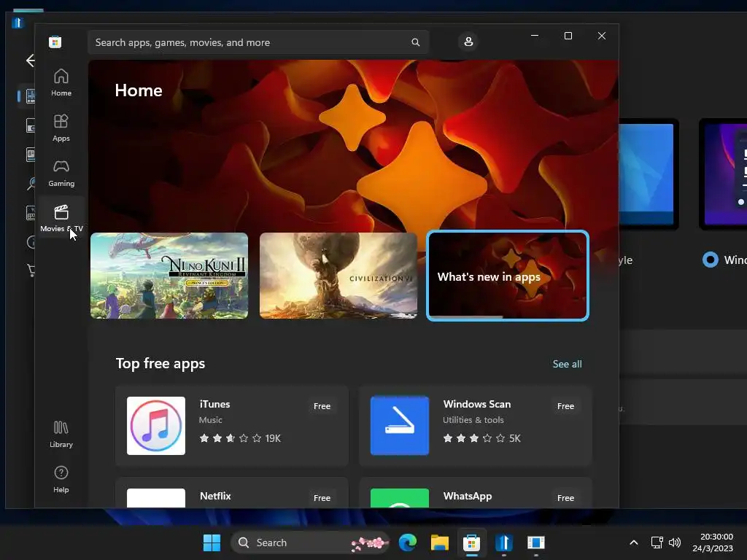Image resolution: width=747 pixels, height=560 pixels.
Task: Click the Free button for Netflix
Action: (x=322, y=497)
